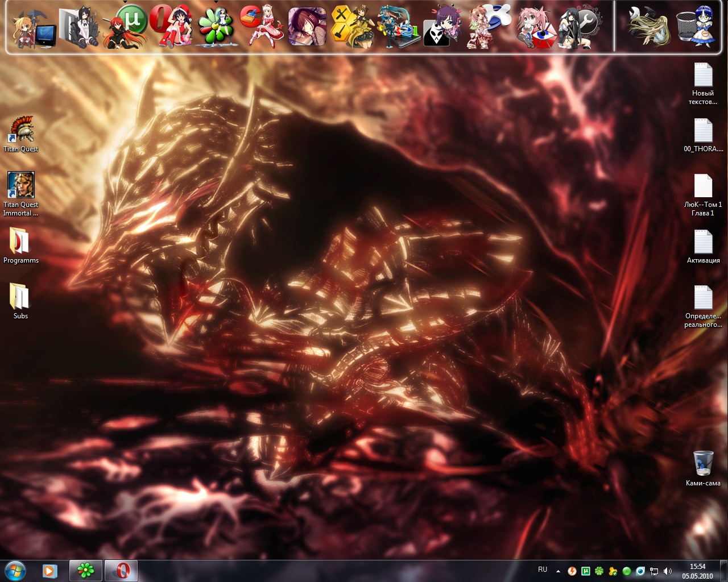
Task: Select the 00_THORA file on desktop
Action: click(x=703, y=135)
